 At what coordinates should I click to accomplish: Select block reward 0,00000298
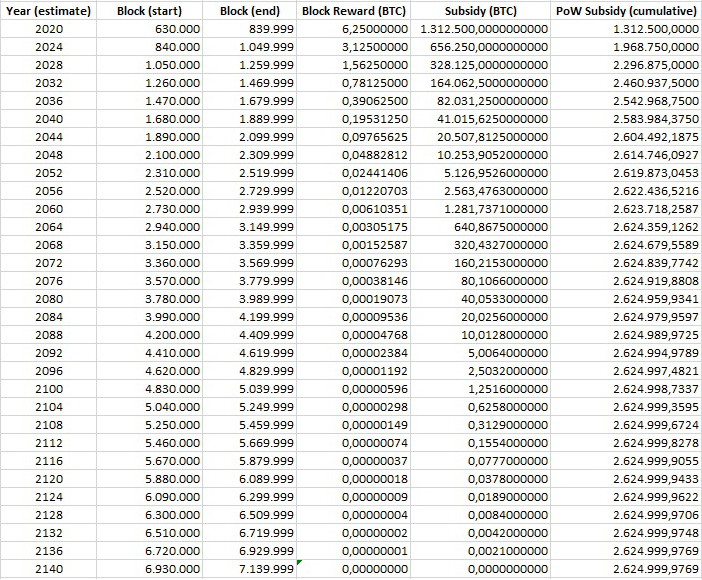point(354,407)
